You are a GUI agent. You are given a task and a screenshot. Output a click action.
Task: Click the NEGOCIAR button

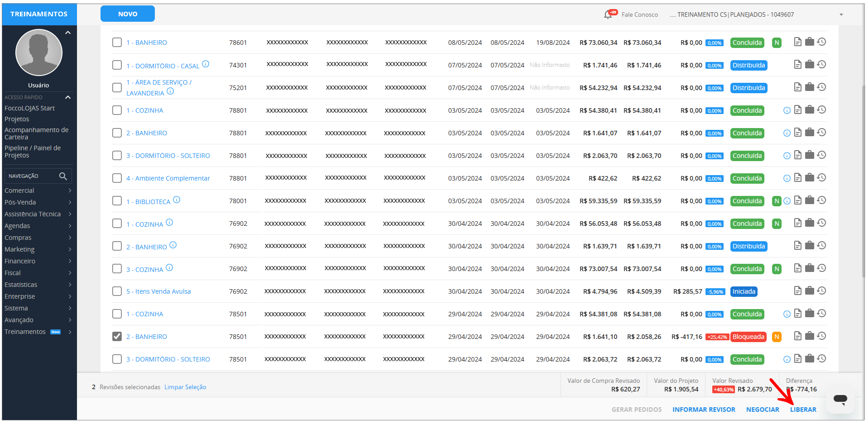tap(762, 410)
